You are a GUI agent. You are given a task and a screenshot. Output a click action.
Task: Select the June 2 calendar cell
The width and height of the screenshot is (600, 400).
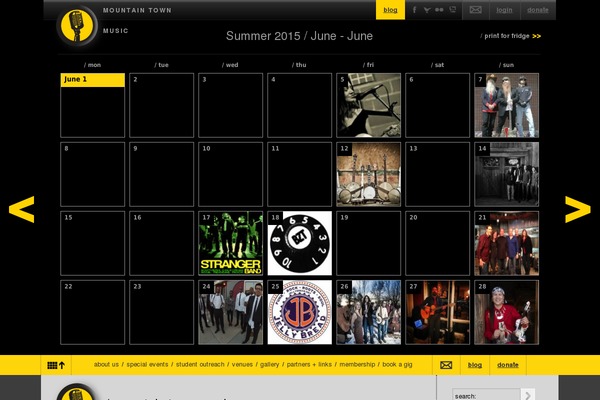(161, 105)
